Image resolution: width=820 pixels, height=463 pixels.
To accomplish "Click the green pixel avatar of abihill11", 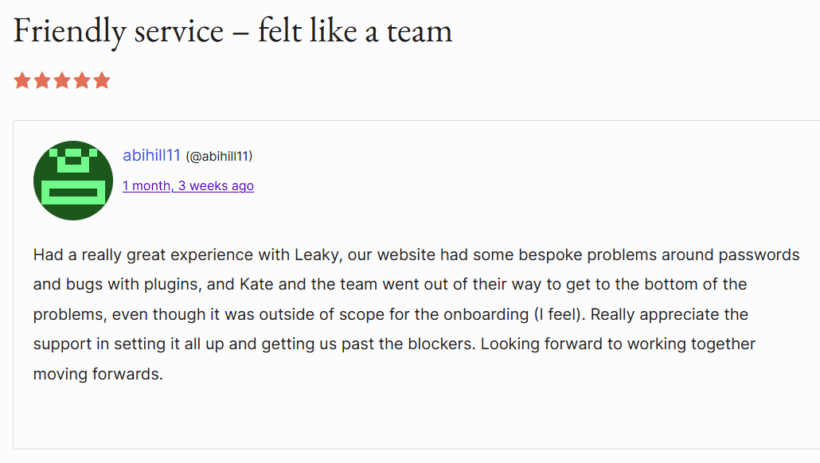I will (71, 180).
